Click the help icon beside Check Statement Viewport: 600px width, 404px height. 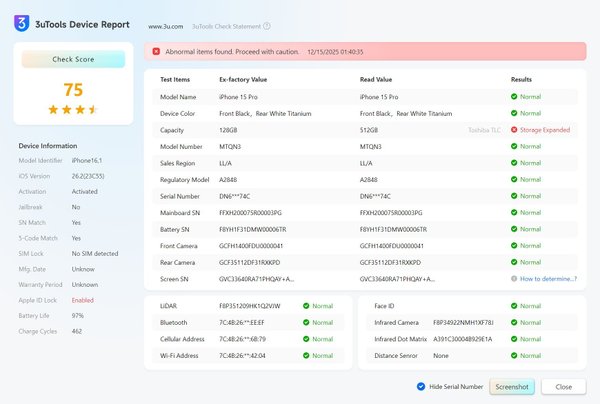[267, 26]
